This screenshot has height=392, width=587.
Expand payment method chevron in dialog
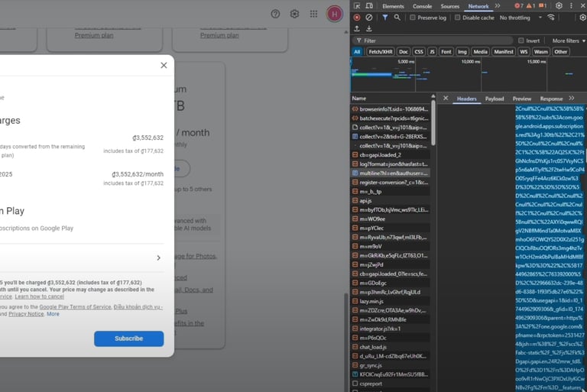[x=159, y=258]
